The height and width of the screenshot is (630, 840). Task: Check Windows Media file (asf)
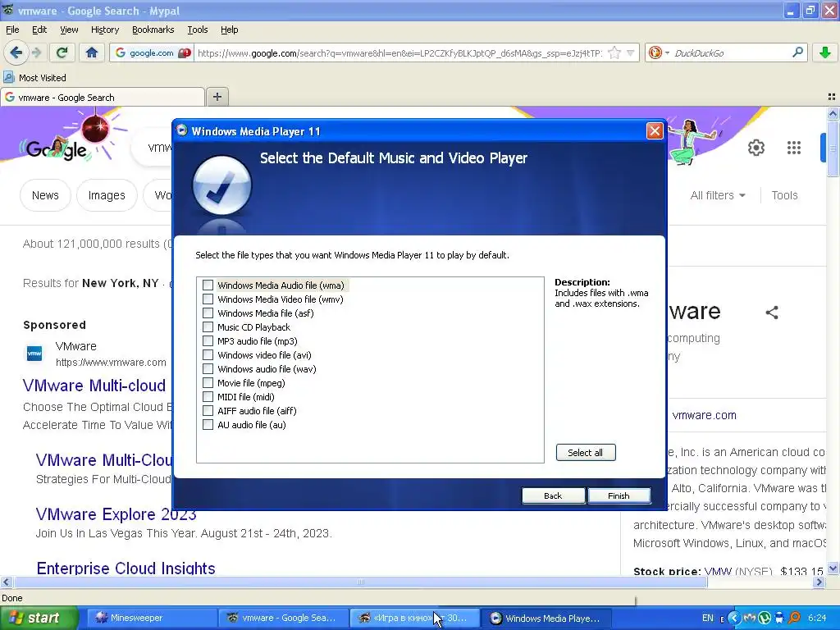208,313
